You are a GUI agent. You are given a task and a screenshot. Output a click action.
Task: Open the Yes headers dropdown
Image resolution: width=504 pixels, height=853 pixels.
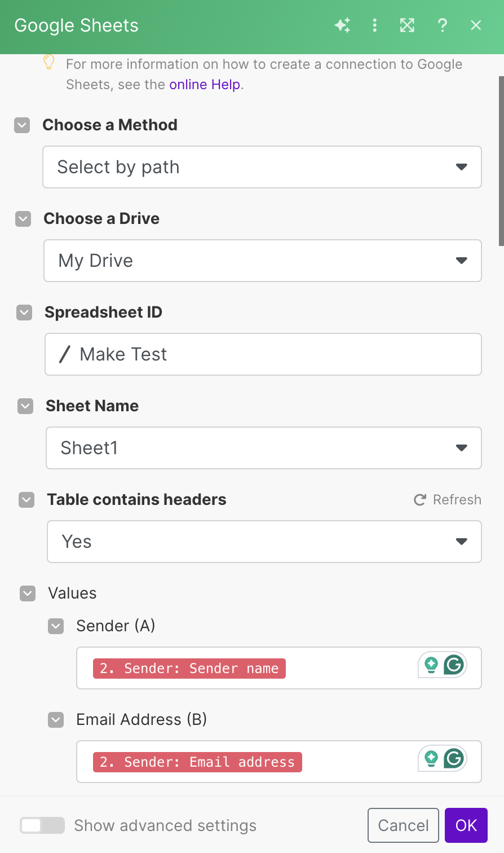[x=264, y=542]
